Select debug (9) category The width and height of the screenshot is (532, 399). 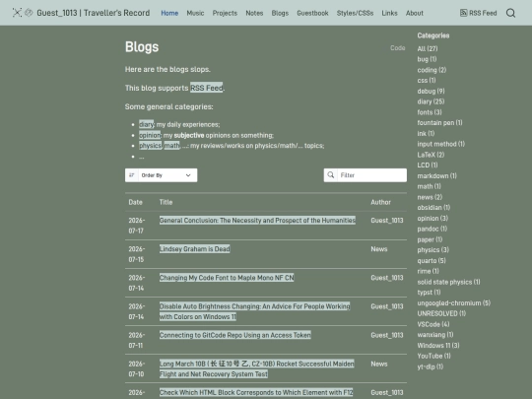[x=431, y=91]
